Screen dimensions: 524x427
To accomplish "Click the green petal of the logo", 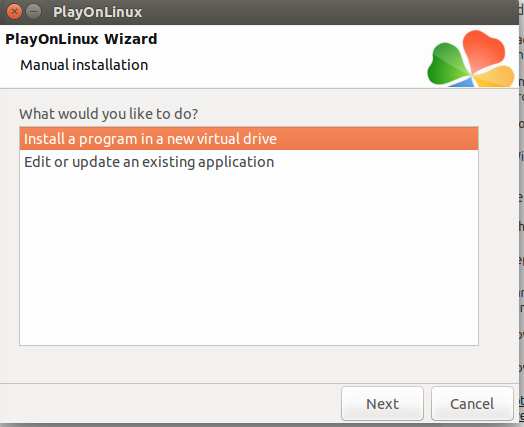I will pos(447,64).
